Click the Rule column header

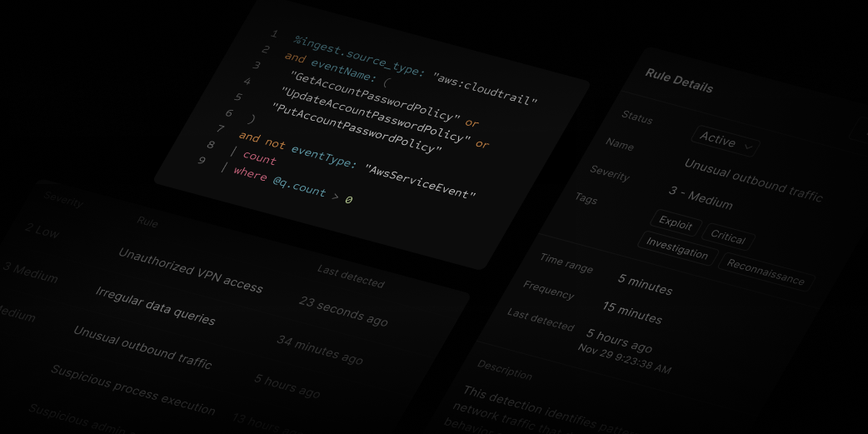pos(147,221)
